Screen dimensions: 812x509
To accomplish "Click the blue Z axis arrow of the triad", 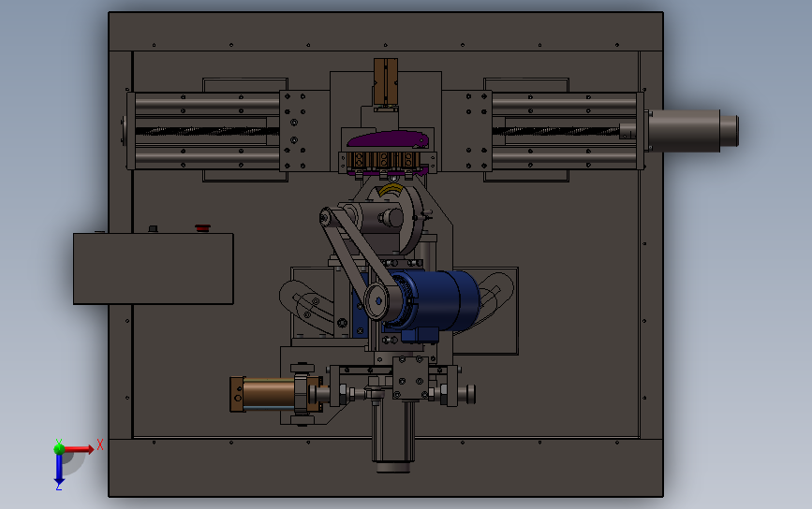I will tap(58, 470).
